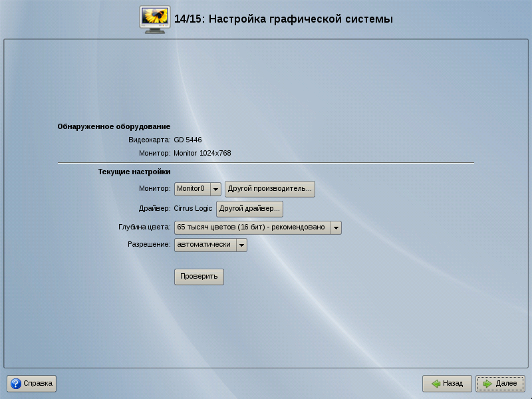Click the question mark help icon

[15, 384]
